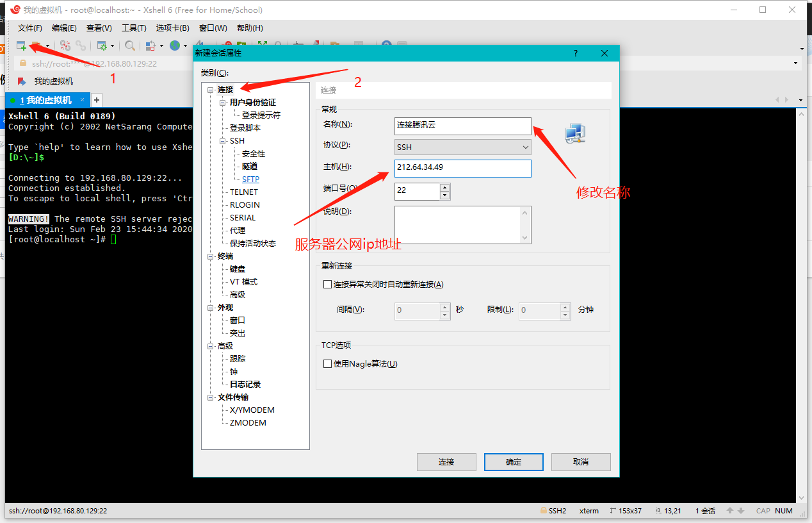Open the 帮助(H) menu

pos(250,28)
